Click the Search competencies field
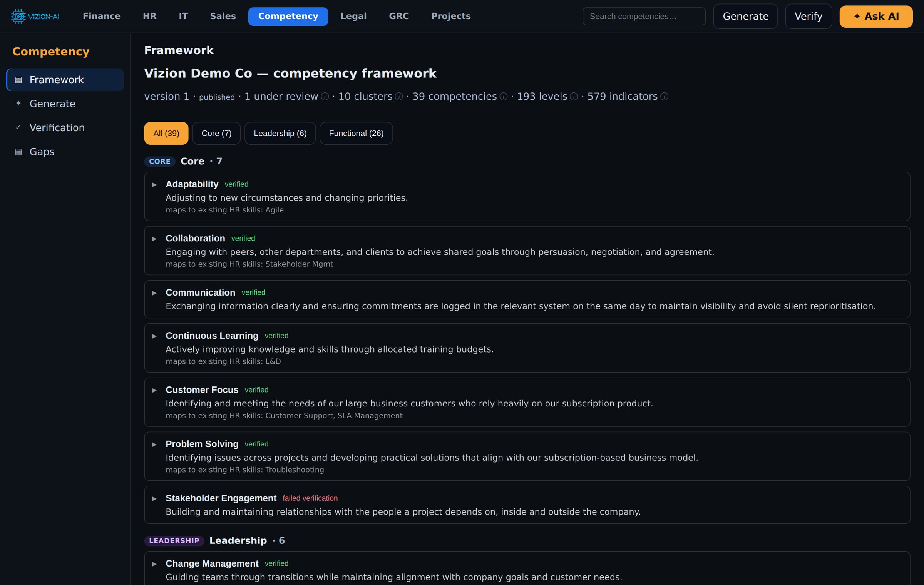The image size is (924, 585). (644, 16)
